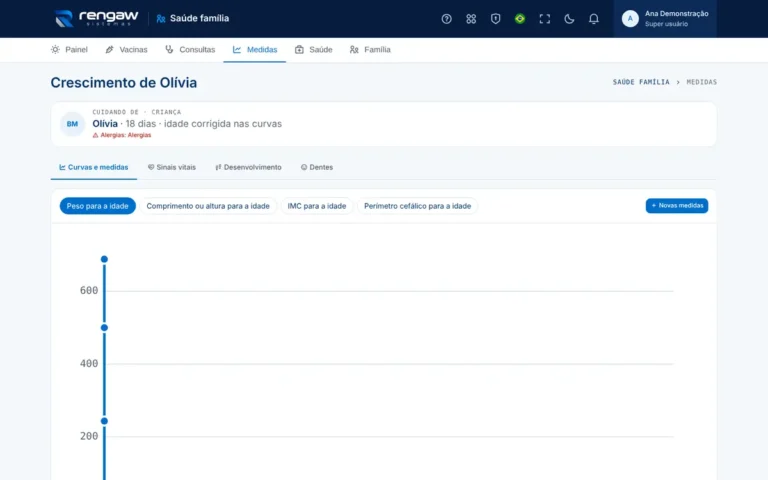Click the Crescimento de Olívia heading
Viewport: 768px width, 480px height.
coord(123,83)
